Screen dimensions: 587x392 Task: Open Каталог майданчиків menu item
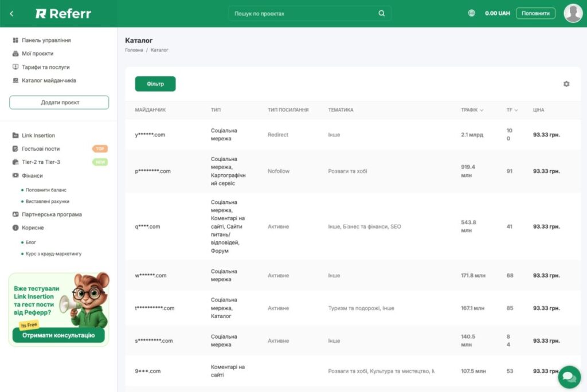49,80
